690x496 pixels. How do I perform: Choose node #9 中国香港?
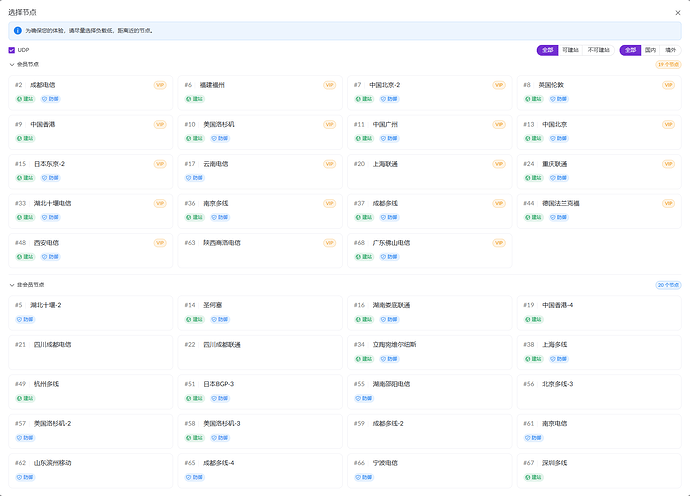coord(91,132)
